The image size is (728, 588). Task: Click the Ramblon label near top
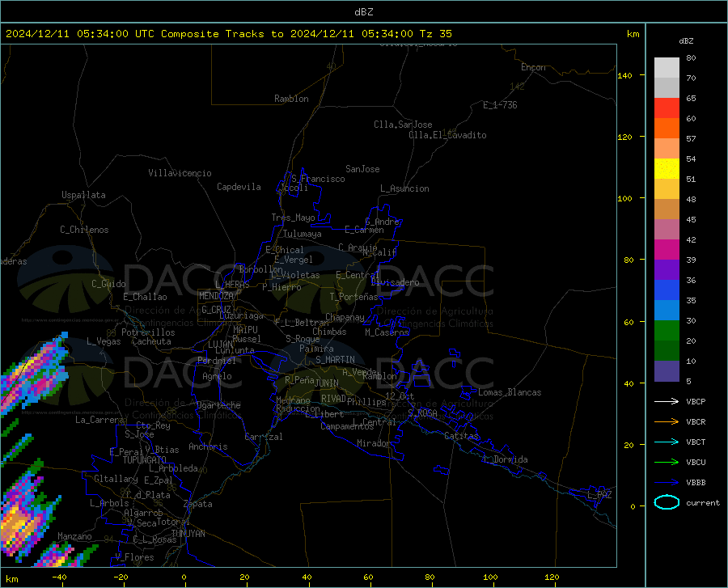291,99
